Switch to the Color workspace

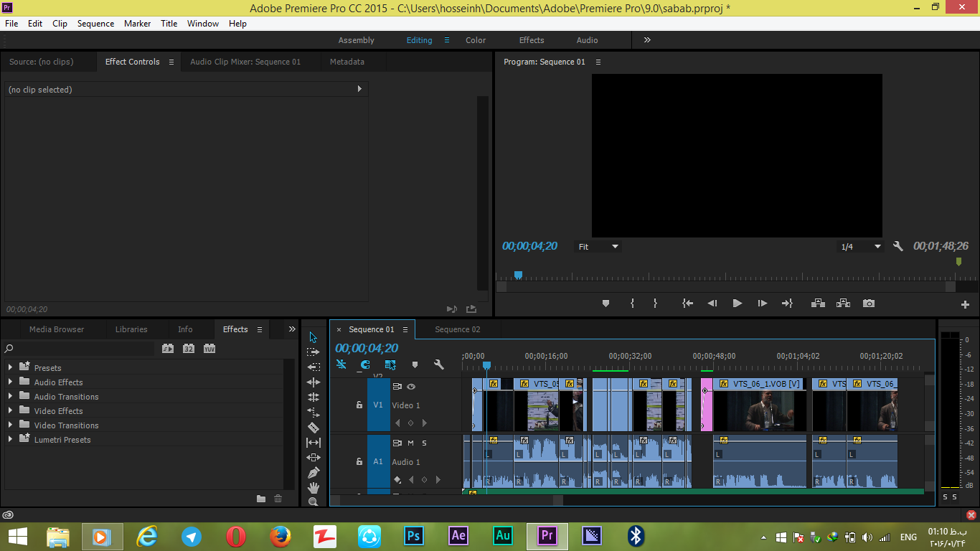click(x=476, y=40)
